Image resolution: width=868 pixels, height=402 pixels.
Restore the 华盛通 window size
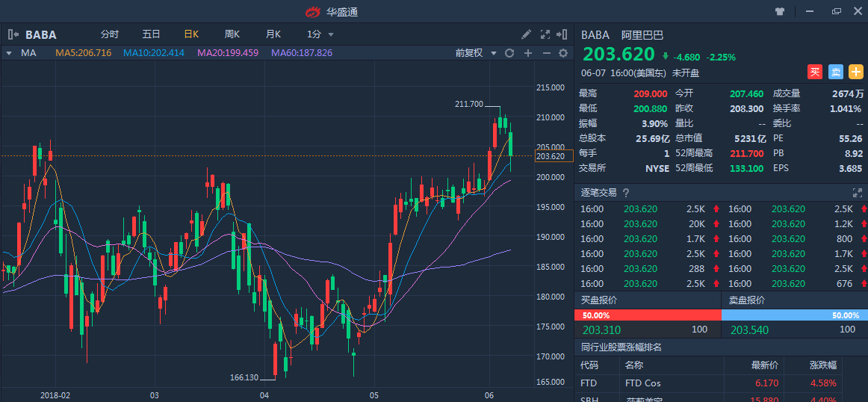[836, 11]
